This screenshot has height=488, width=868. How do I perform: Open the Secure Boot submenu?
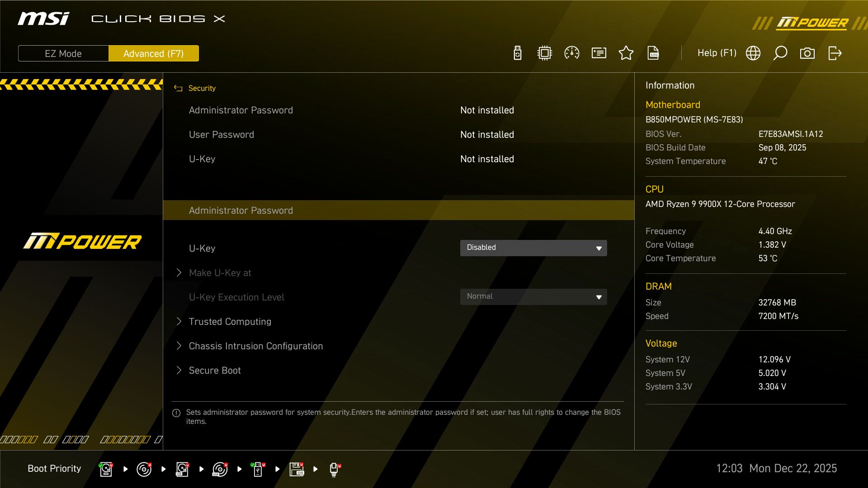coord(214,370)
